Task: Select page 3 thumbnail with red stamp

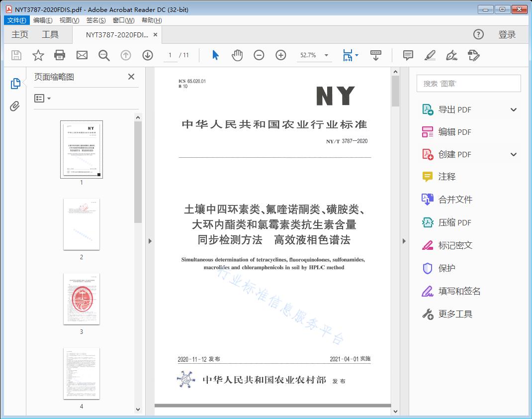Action: click(82, 299)
